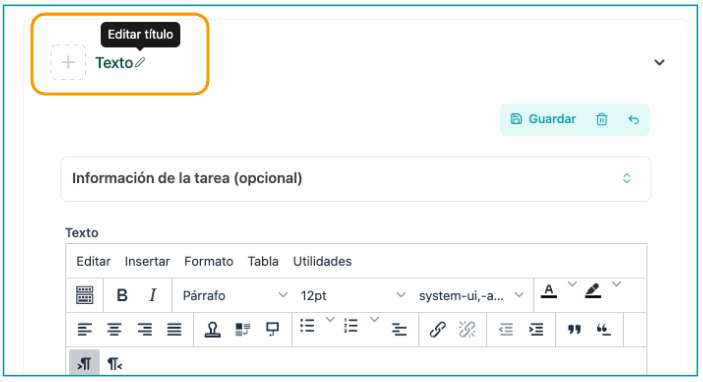
Task: Delete the task using the trash icon
Action: pyautogui.click(x=601, y=119)
